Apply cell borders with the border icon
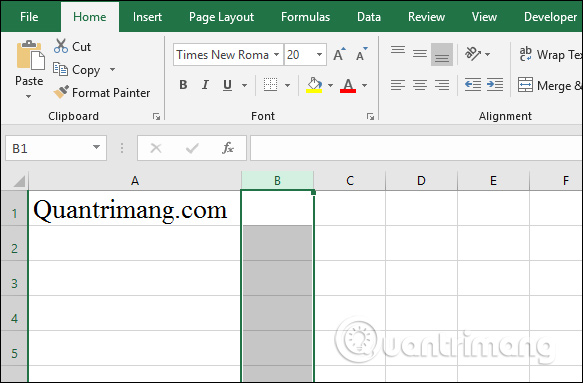This screenshot has width=583, height=383. coord(270,85)
